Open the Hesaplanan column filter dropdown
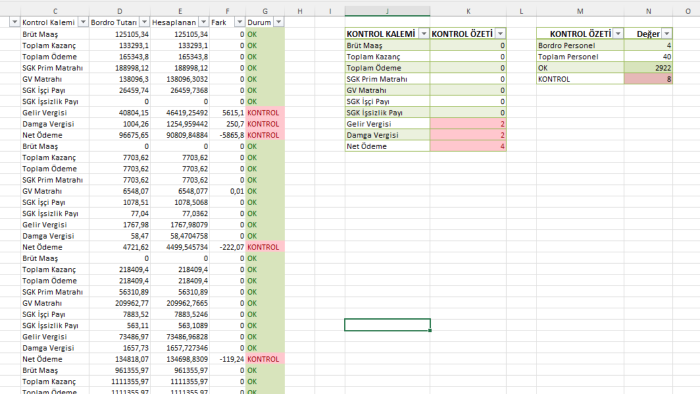Screen dimensions: 700x394 [204, 22]
